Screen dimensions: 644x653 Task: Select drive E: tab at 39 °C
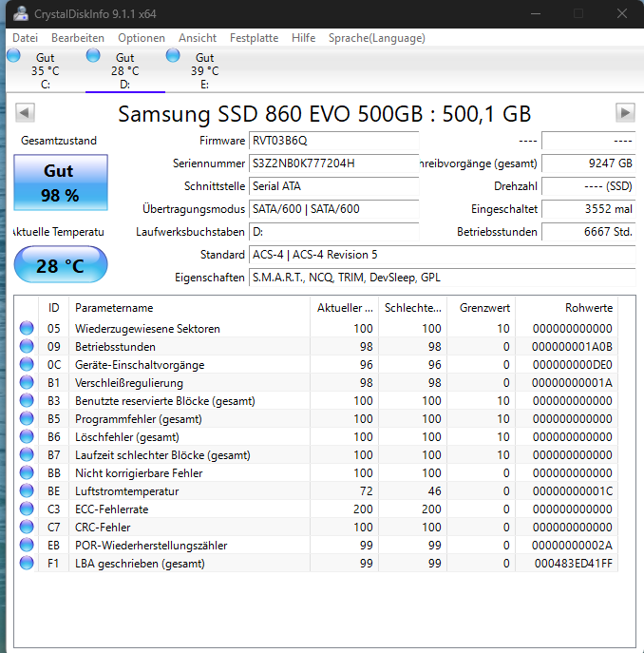coord(205,70)
